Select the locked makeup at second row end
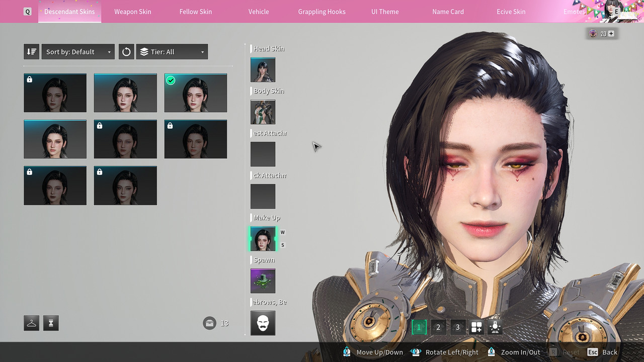This screenshot has width=644, height=362. click(x=196, y=139)
